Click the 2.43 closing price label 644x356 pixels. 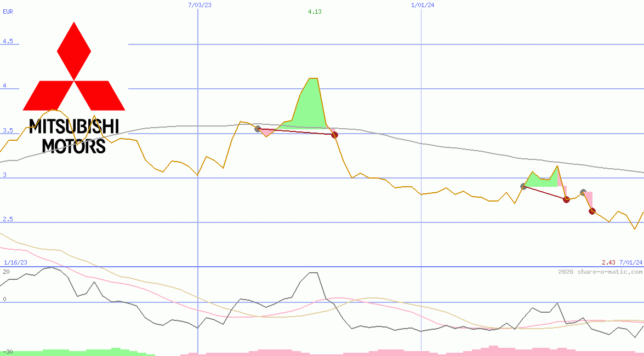click(608, 263)
